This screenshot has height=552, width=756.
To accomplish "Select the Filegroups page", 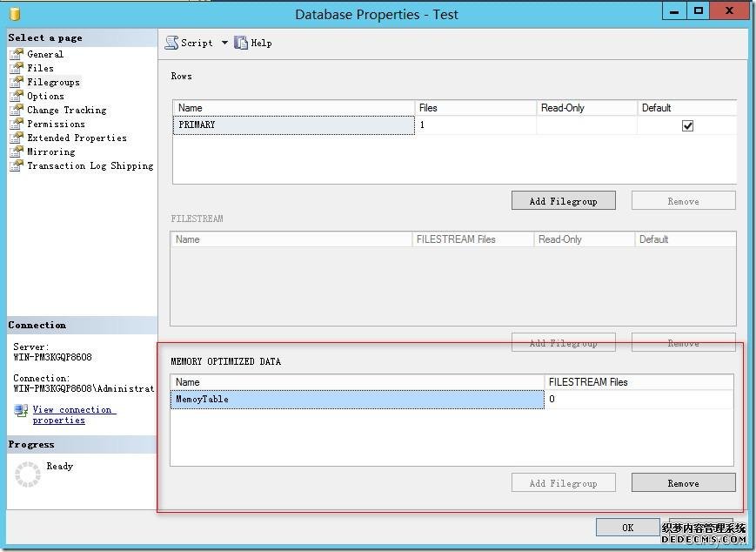I will pyautogui.click(x=53, y=82).
